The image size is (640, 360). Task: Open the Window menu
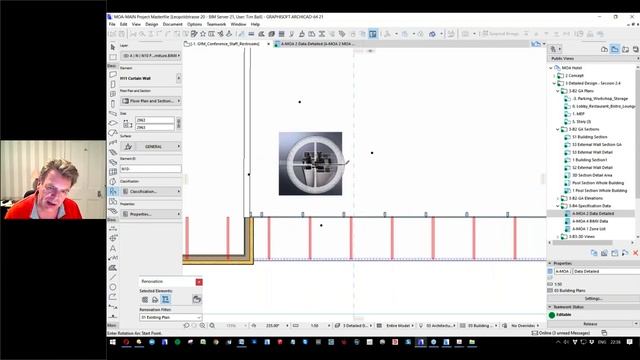238,24
